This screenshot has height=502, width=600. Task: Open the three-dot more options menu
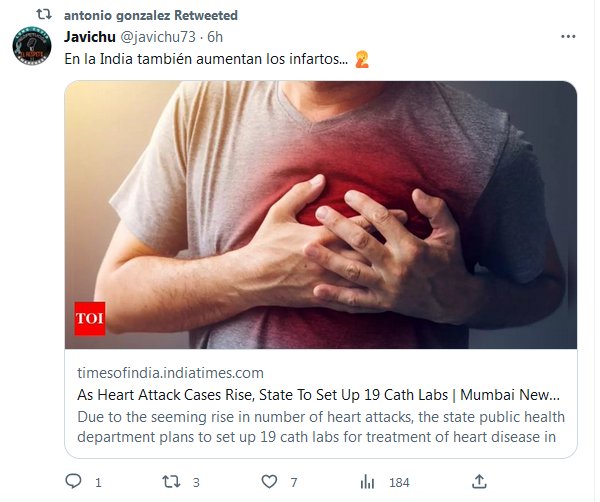[568, 37]
